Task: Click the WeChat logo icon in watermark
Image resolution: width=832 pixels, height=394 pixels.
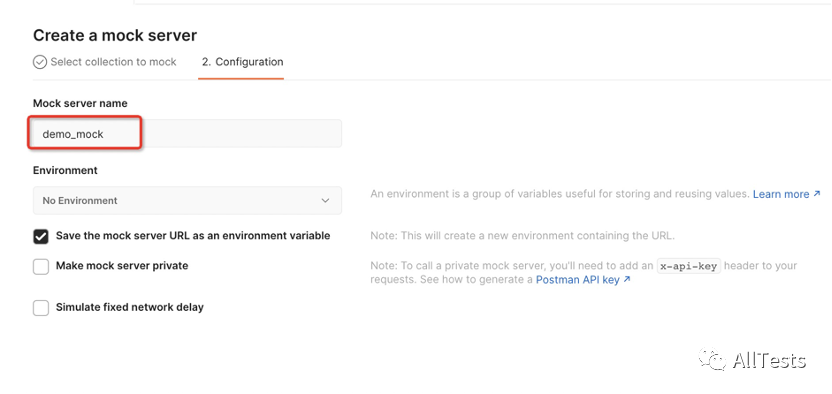Action: point(712,360)
